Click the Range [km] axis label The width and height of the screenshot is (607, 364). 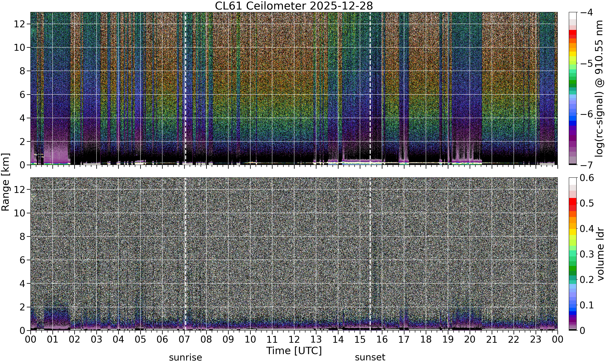[5, 182]
